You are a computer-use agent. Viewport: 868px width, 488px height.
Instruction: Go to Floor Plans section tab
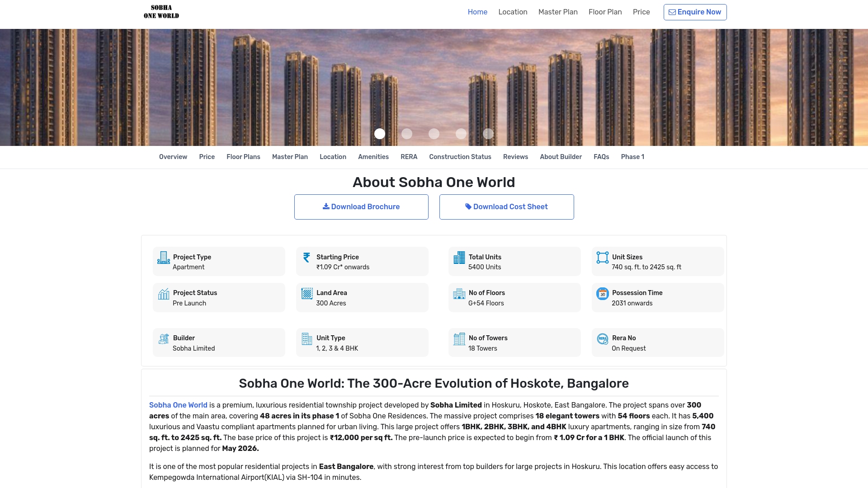[x=243, y=157]
